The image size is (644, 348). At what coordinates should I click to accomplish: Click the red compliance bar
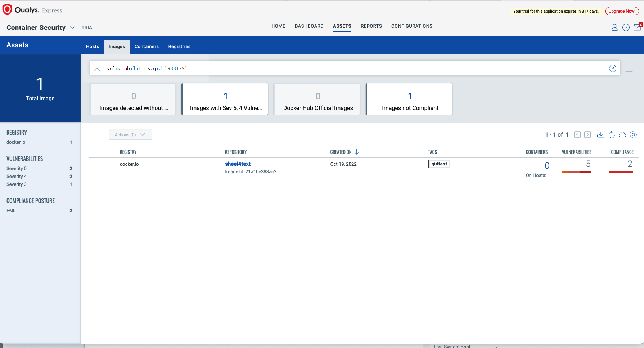coord(621,172)
